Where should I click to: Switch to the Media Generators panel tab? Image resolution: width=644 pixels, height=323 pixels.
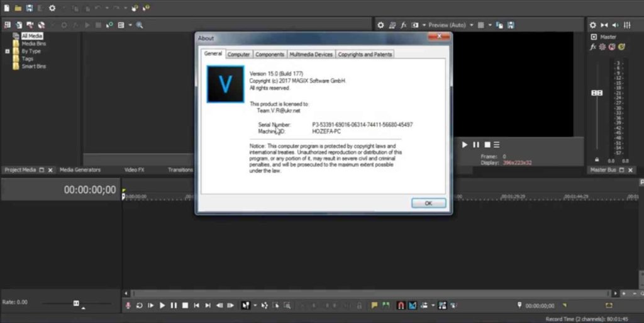pos(80,170)
